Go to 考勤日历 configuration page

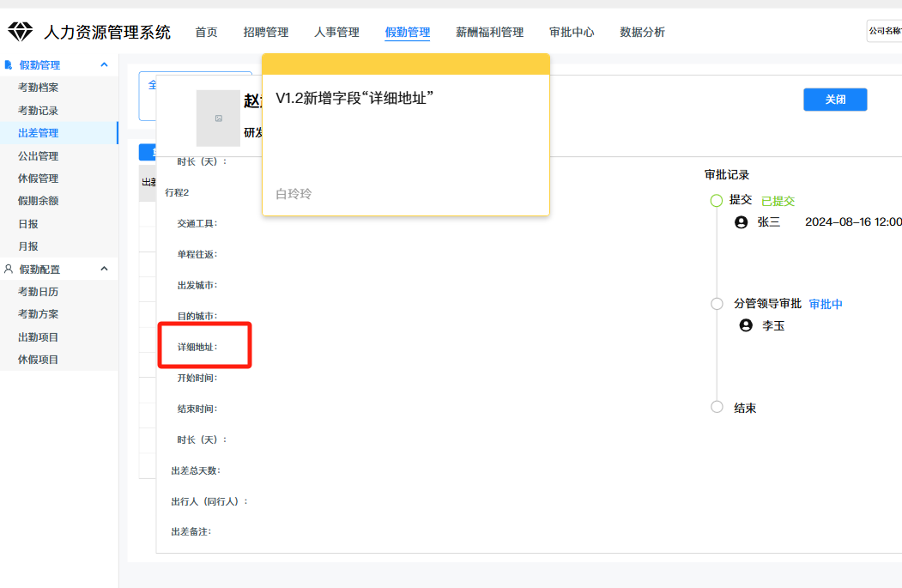(x=38, y=292)
